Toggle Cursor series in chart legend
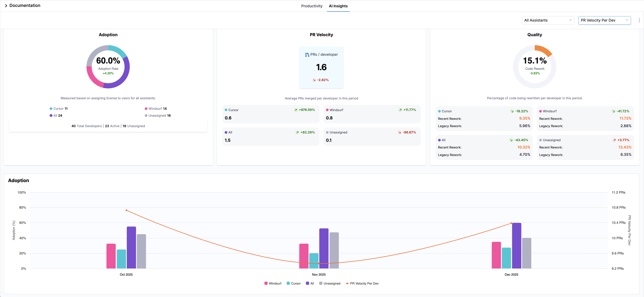The image size is (644, 297). (294, 283)
